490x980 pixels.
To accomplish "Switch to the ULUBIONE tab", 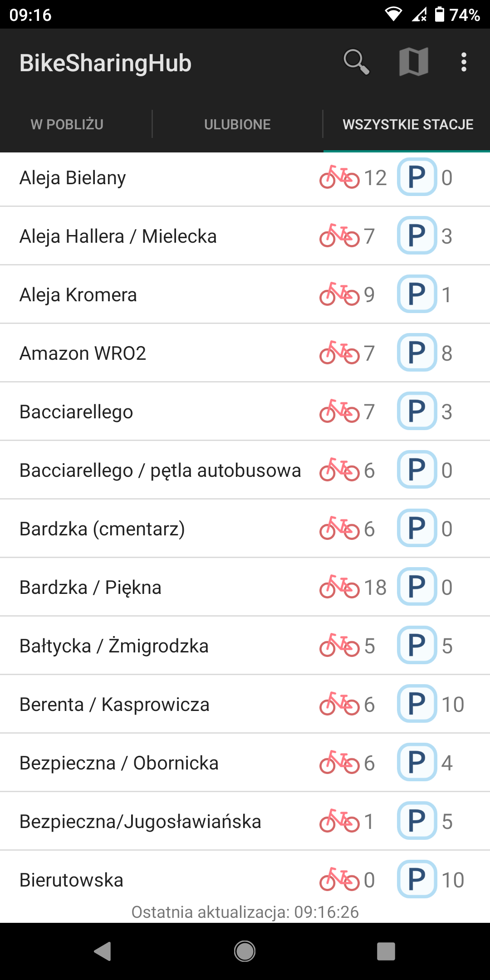I will [237, 124].
